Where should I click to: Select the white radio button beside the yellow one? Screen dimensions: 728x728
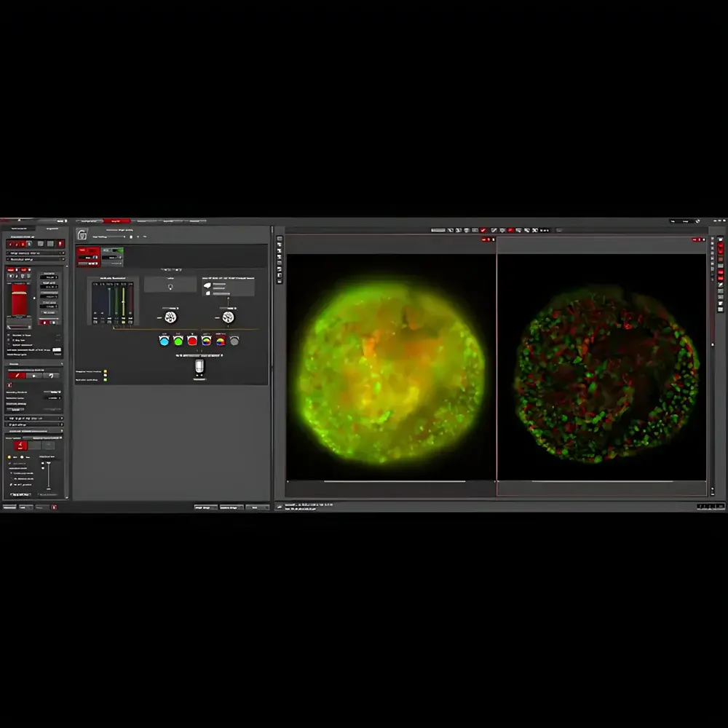(22, 457)
